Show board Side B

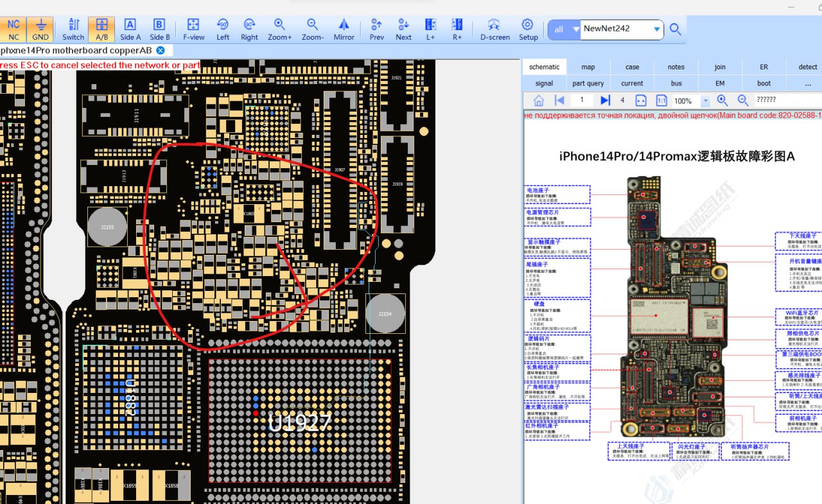tap(159, 30)
